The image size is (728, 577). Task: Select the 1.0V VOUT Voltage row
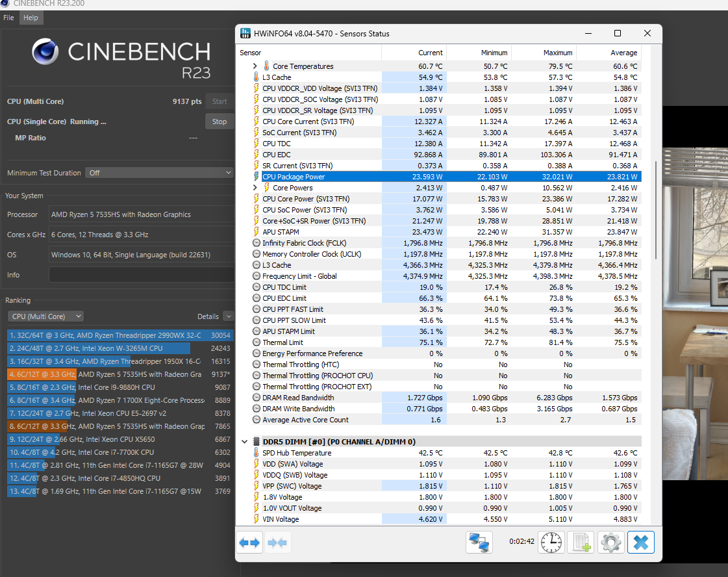446,508
